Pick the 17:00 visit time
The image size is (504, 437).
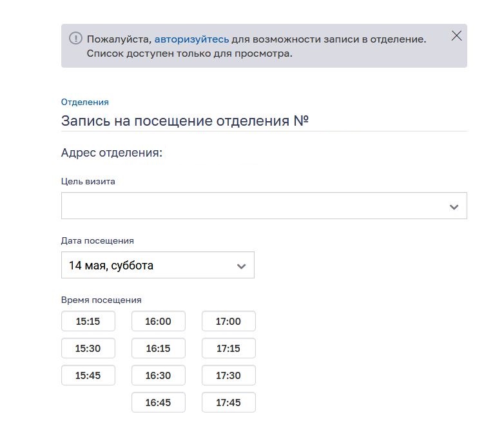229,321
